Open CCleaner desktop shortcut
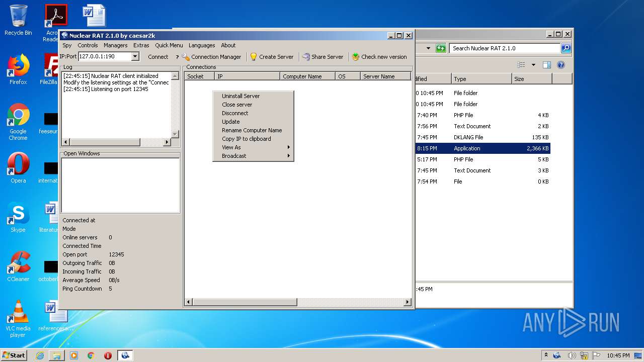Viewport: 644px width, 362px height. [x=18, y=266]
